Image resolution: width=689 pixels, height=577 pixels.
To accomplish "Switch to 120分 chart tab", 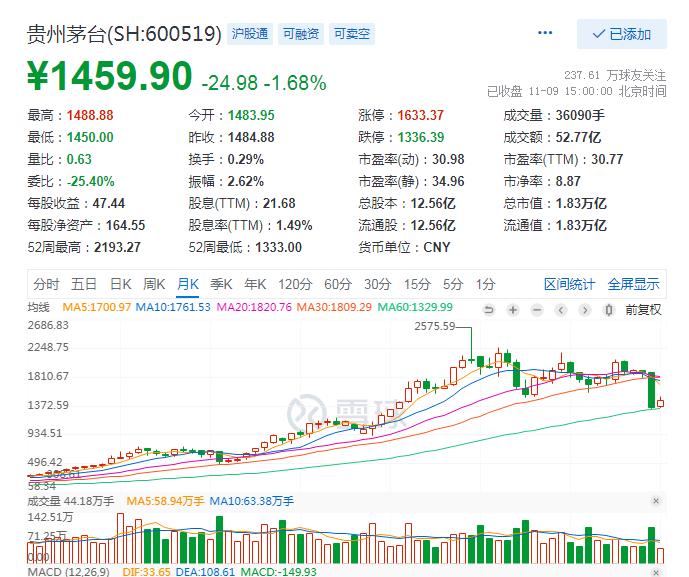I will [x=295, y=284].
